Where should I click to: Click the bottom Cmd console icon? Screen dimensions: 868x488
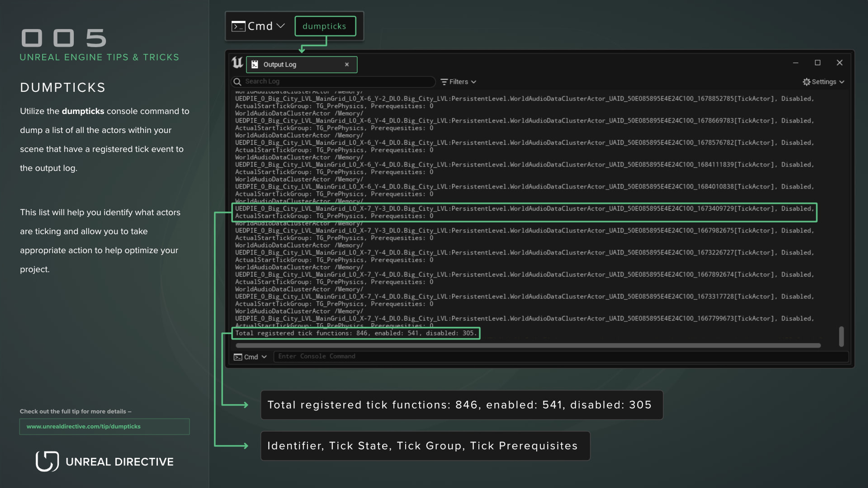click(x=238, y=357)
